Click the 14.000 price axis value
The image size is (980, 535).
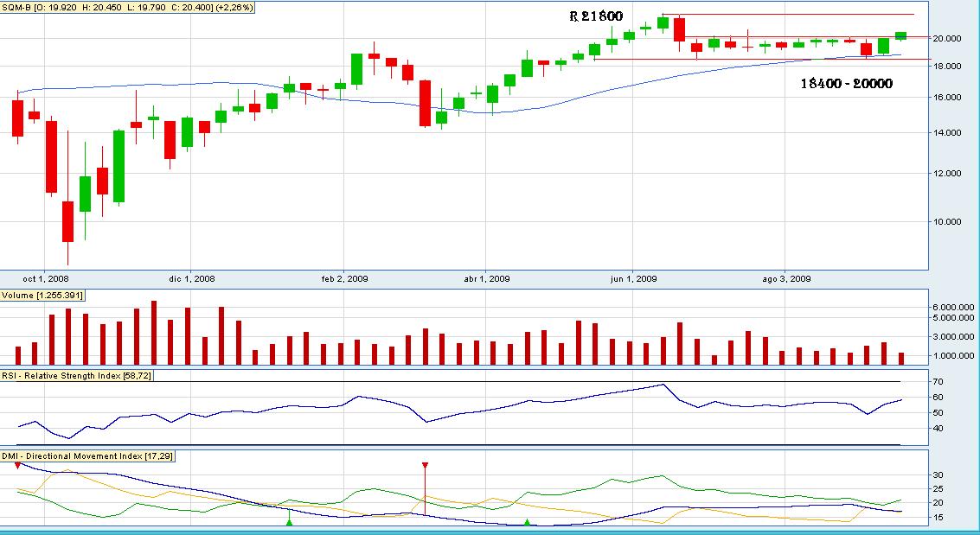click(947, 132)
